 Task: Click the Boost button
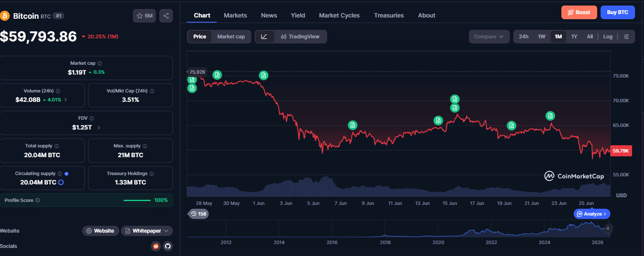pyautogui.click(x=579, y=12)
